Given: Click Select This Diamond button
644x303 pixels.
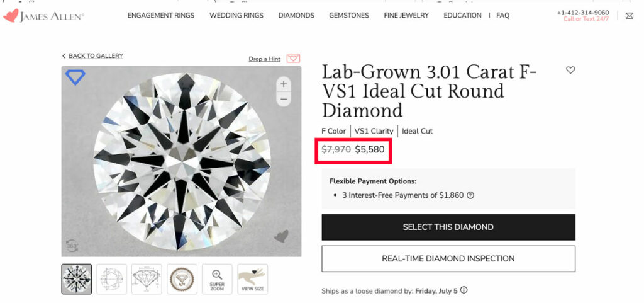Looking at the screenshot, I should click(448, 227).
